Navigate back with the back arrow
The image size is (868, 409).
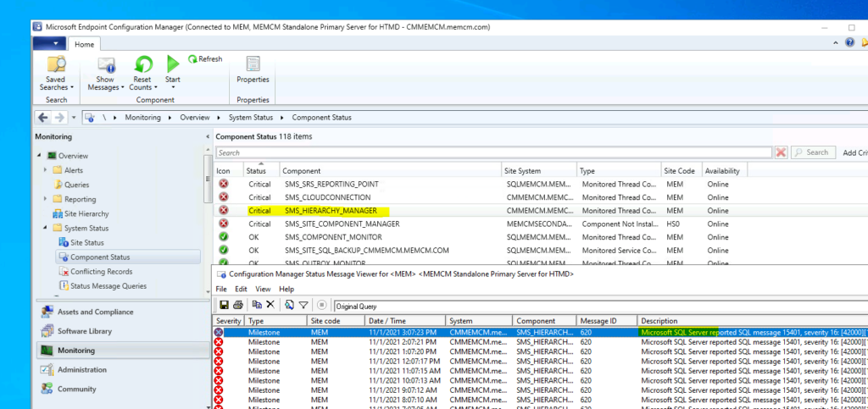point(42,117)
